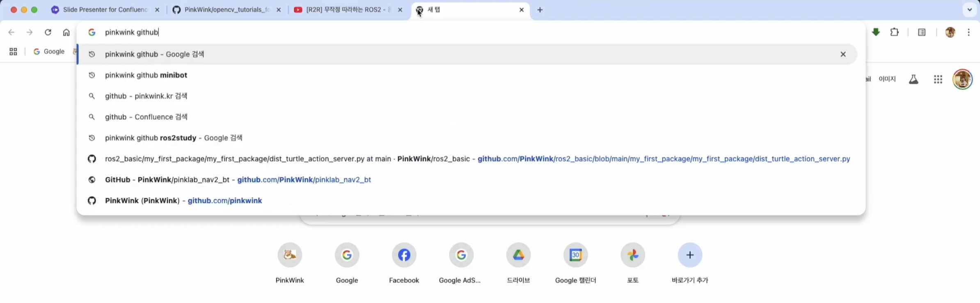The image size is (980, 303).
Task: Switch to PinkWink/opencv_tutorials tab
Action: (227, 10)
